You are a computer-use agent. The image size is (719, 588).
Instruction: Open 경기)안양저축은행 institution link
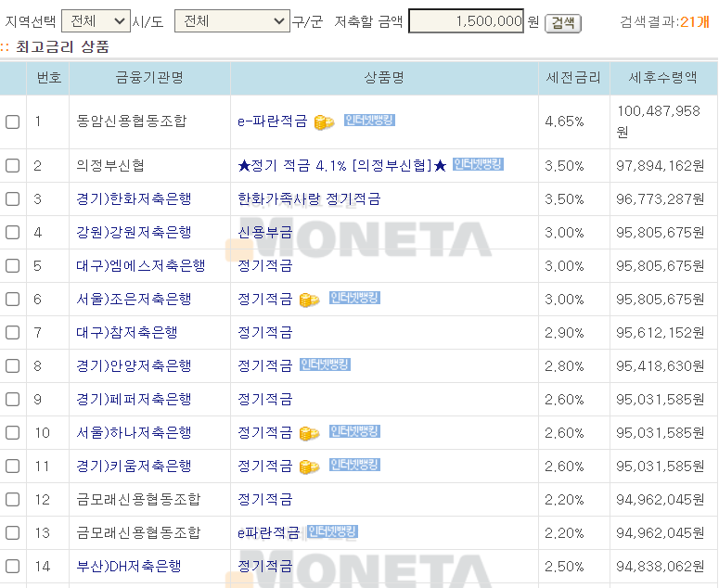coord(134,366)
